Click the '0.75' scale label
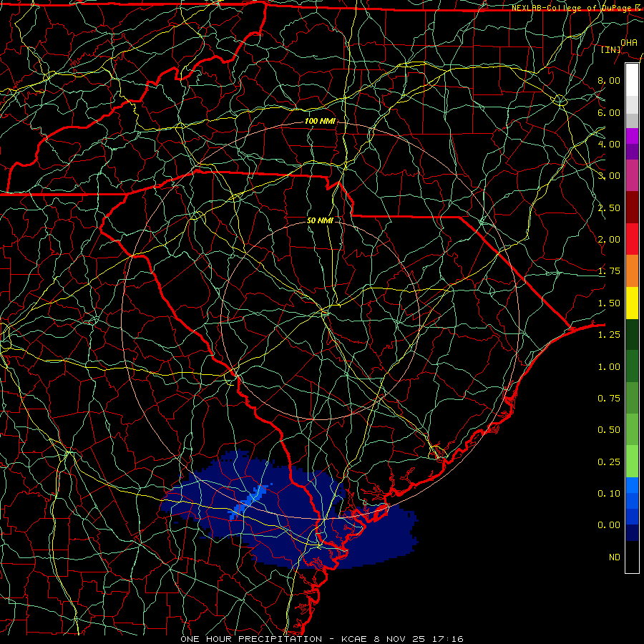This screenshot has width=644, height=644. coord(609,399)
